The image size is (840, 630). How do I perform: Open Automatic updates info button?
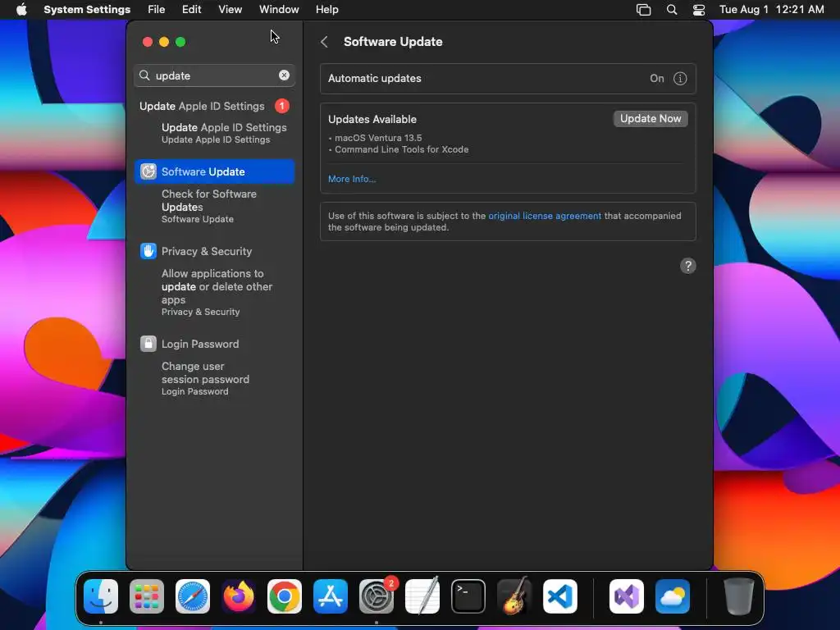pos(680,79)
